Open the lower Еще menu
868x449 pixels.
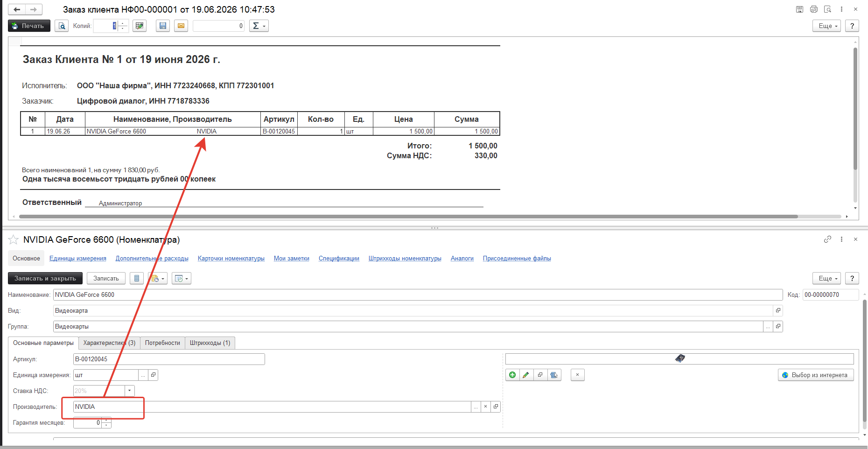(x=826, y=278)
